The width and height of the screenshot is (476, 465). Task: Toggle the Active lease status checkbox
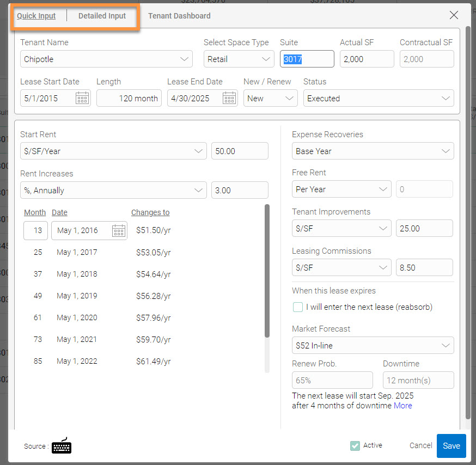pyautogui.click(x=356, y=445)
